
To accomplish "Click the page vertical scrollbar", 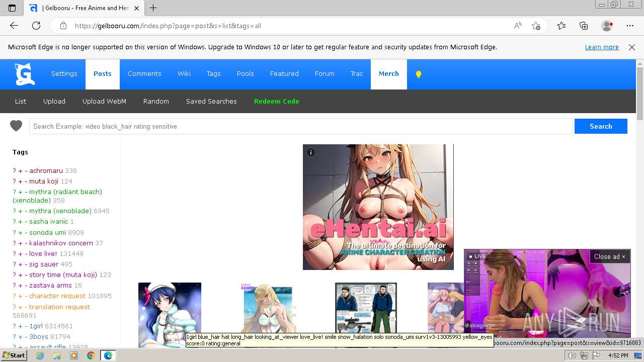I will pos(640,94).
